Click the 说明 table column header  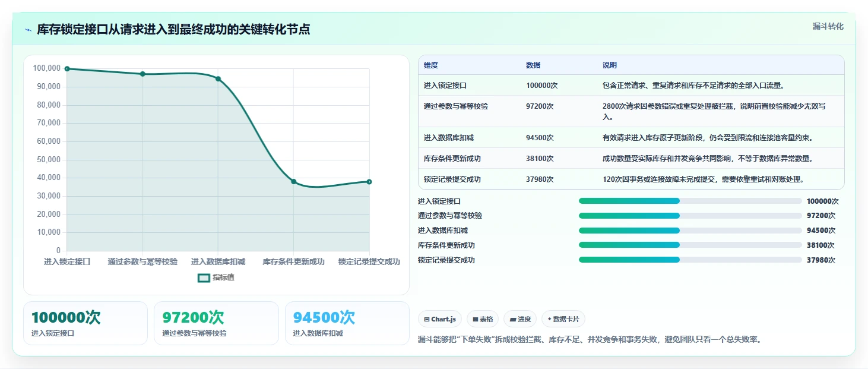pyautogui.click(x=610, y=65)
